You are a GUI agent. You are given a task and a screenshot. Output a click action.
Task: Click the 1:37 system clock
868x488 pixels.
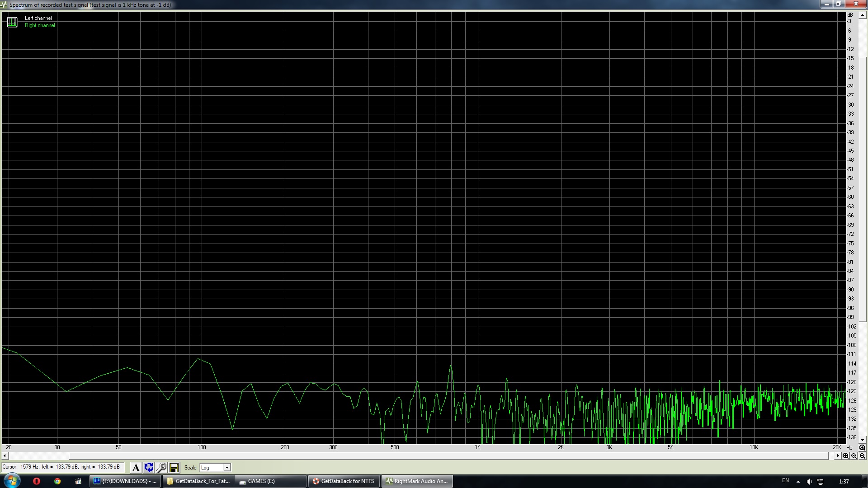coord(844,482)
